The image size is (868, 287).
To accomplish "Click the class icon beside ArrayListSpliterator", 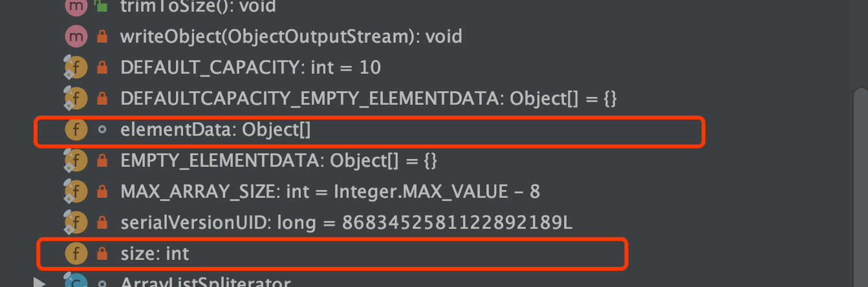I will (76, 282).
